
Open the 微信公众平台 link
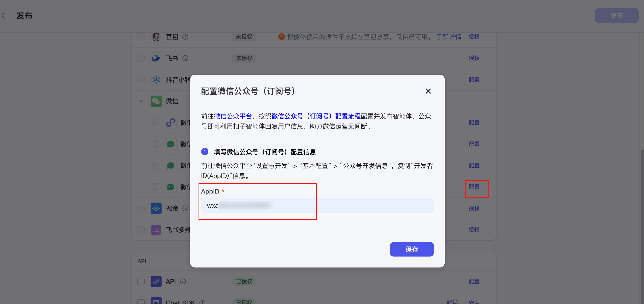point(233,116)
